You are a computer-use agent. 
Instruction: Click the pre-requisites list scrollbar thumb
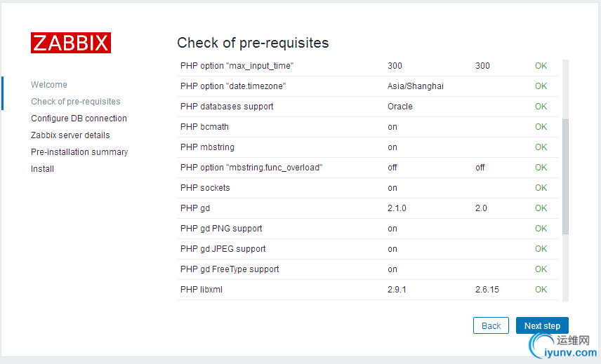coord(565,177)
